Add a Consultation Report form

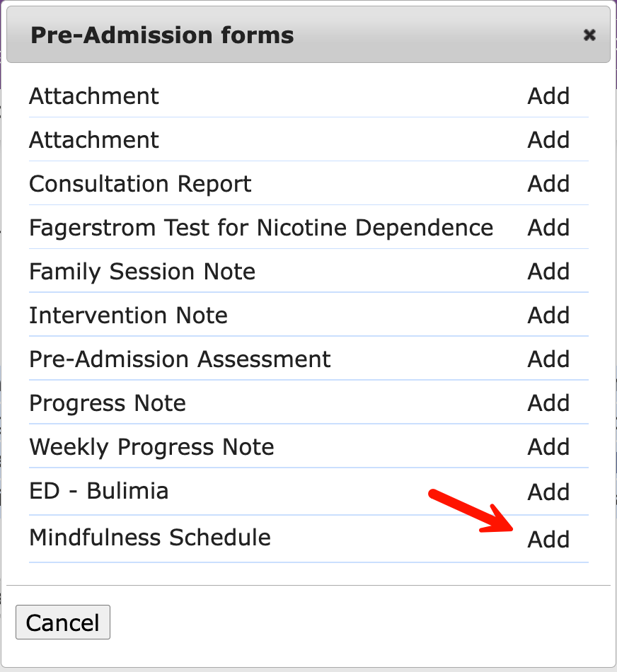tap(548, 184)
